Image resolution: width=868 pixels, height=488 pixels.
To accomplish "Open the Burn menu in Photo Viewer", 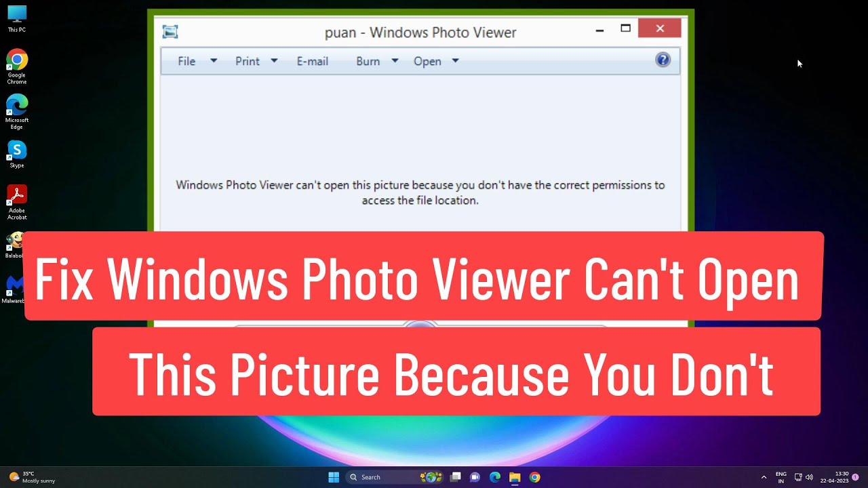I will pos(368,61).
